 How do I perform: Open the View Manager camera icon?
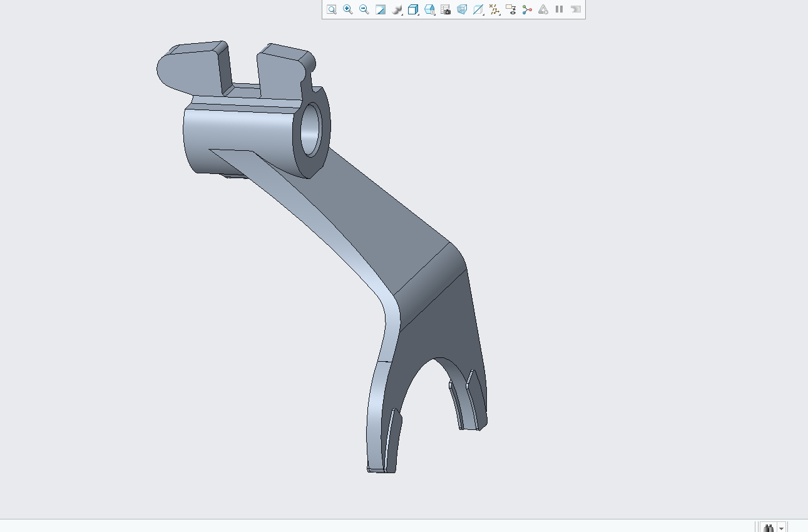pyautogui.click(x=446, y=9)
